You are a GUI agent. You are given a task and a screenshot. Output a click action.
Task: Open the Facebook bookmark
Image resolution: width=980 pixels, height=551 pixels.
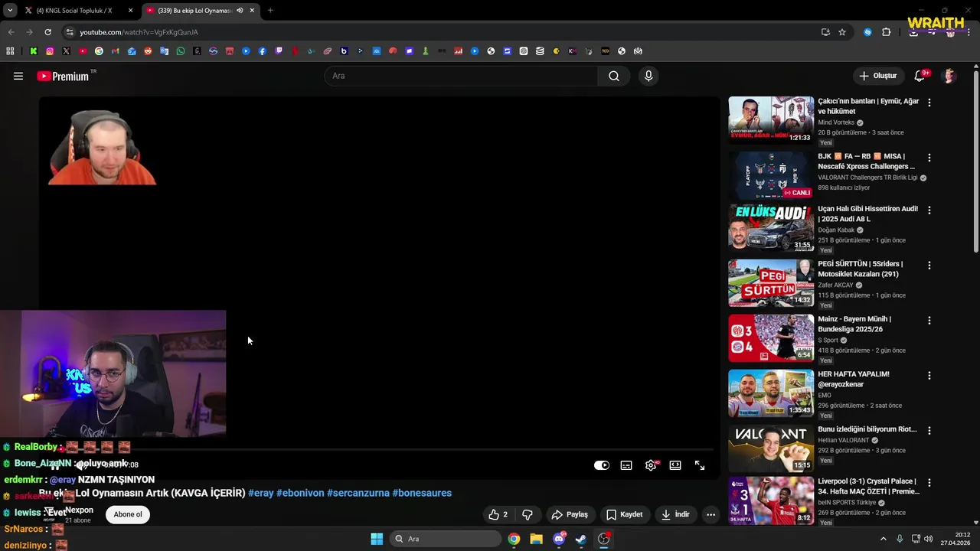(x=263, y=51)
